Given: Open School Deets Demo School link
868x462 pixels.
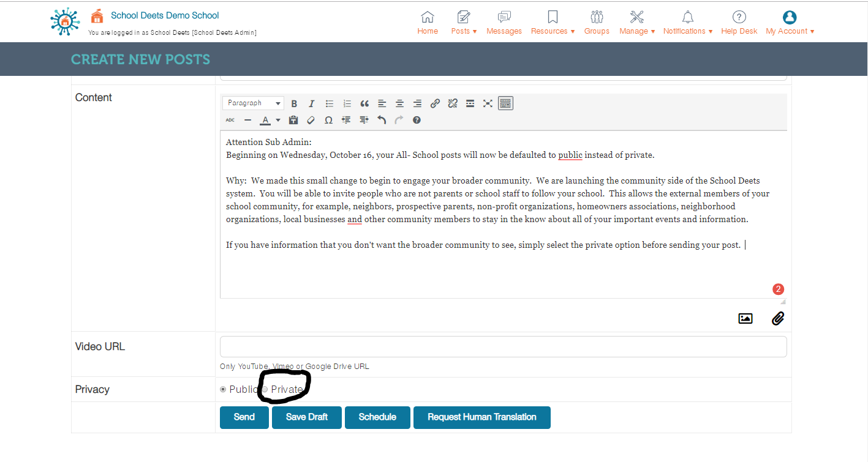Looking at the screenshot, I should (x=165, y=15).
